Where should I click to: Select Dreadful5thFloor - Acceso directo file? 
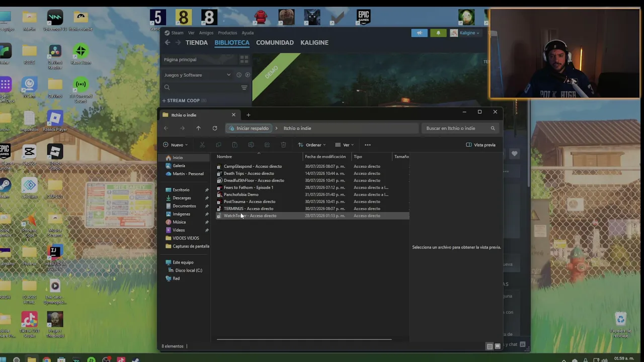click(x=312, y=180)
